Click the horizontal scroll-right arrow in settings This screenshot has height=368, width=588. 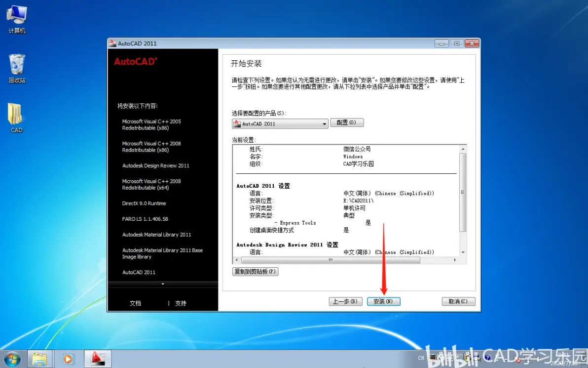pos(455,260)
